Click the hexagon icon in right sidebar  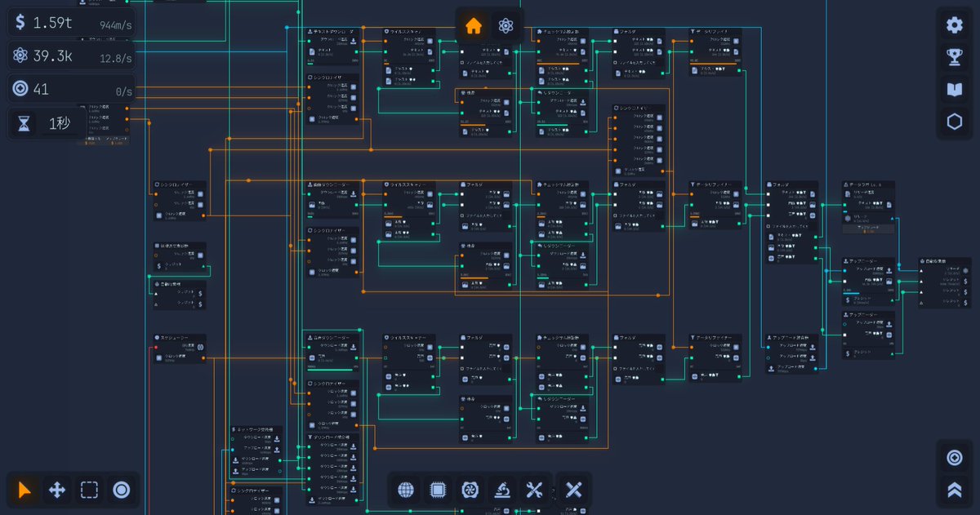click(x=954, y=122)
